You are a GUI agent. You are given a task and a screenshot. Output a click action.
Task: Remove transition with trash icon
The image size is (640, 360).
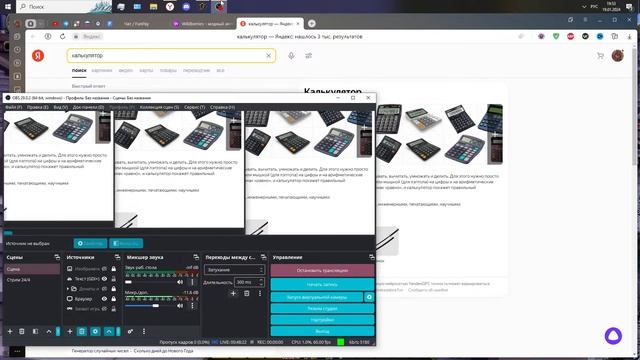tap(247, 293)
